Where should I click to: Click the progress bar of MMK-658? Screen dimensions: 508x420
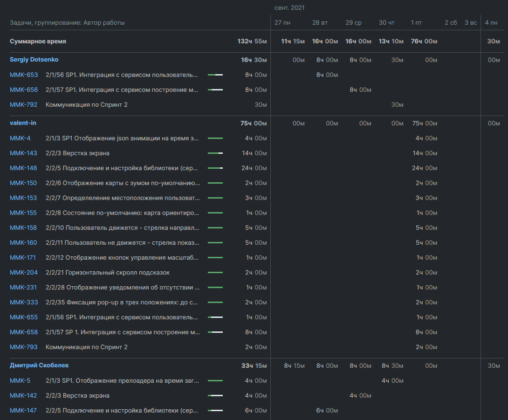click(215, 332)
